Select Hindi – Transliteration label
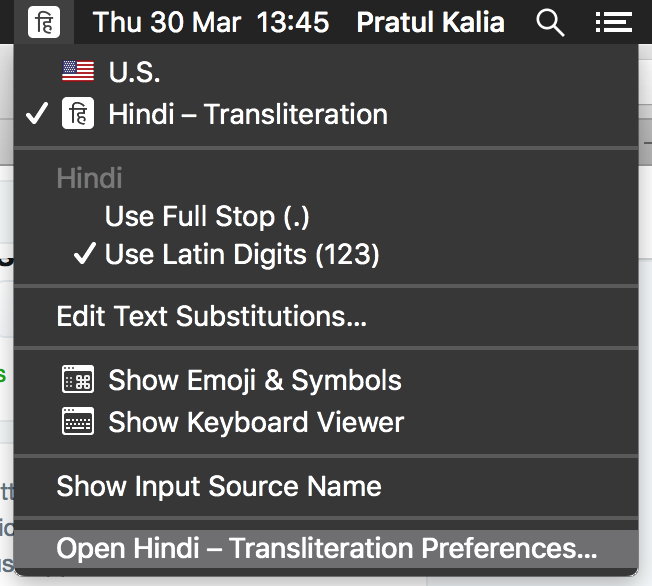 click(x=247, y=114)
